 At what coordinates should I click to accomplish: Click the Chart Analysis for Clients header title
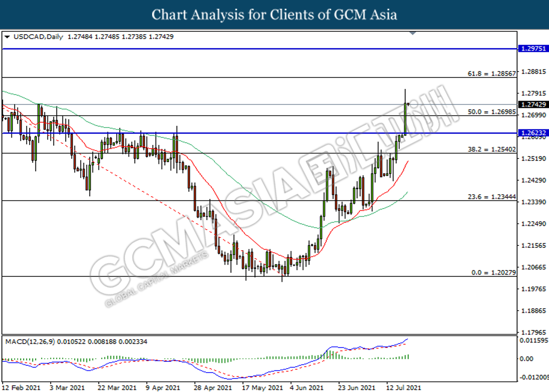coord(274,15)
